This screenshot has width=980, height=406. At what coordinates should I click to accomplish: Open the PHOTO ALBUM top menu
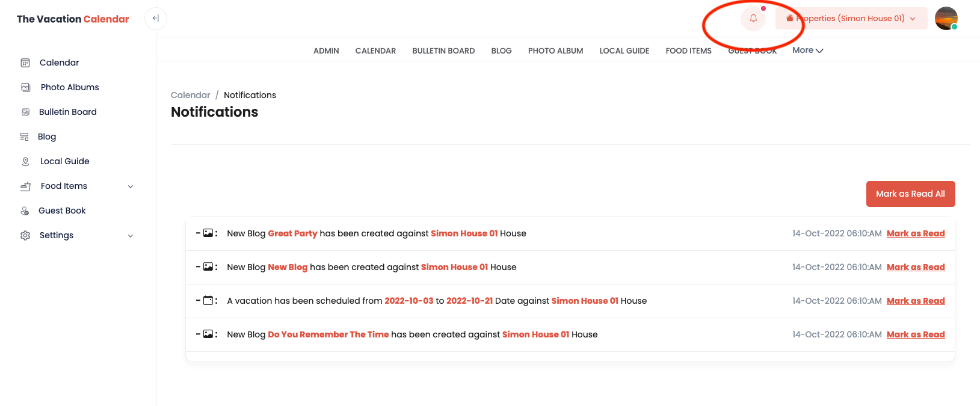555,51
